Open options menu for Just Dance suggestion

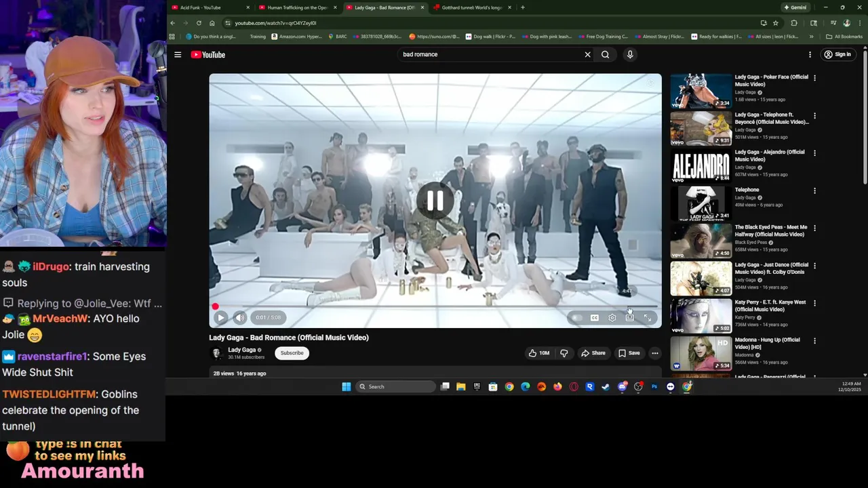814,266
